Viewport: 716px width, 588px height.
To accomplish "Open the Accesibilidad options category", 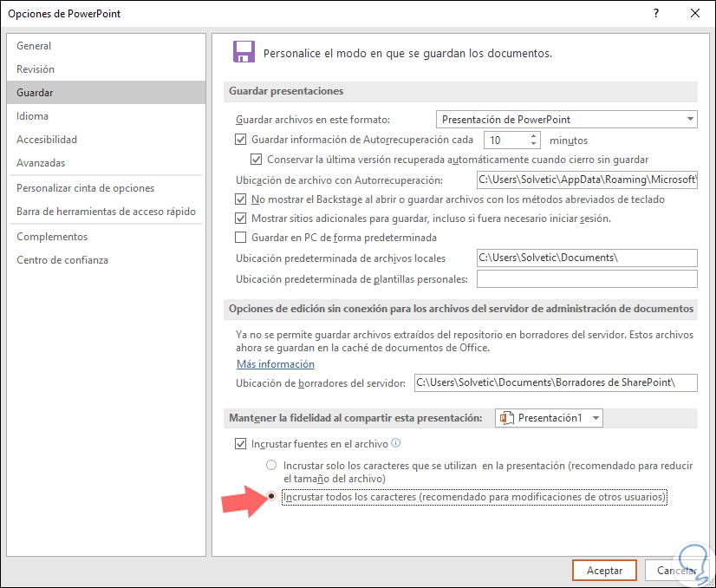I will pyautogui.click(x=107, y=140).
